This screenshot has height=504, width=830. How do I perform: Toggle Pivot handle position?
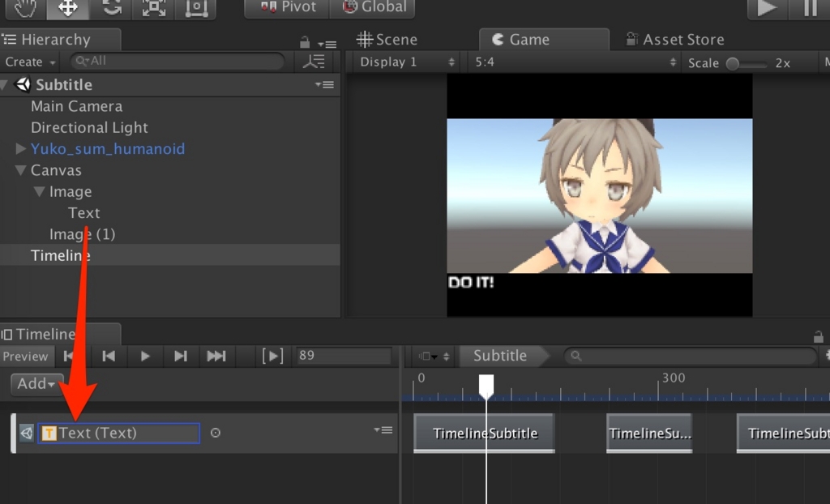[288, 7]
